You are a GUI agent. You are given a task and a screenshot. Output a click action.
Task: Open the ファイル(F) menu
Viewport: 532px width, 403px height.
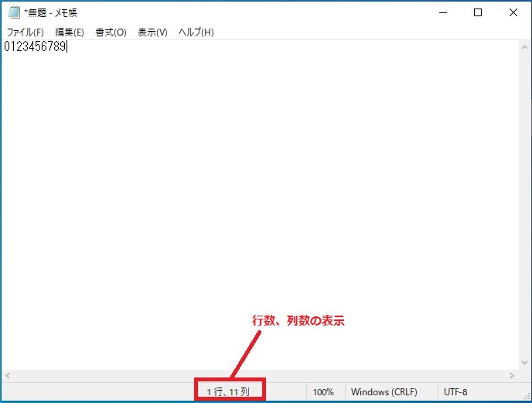(26, 32)
